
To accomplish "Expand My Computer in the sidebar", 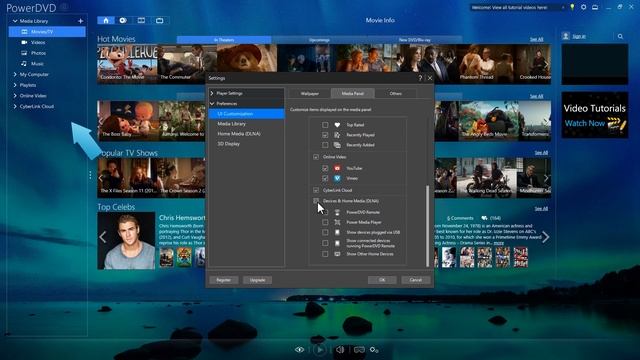I will [15, 74].
